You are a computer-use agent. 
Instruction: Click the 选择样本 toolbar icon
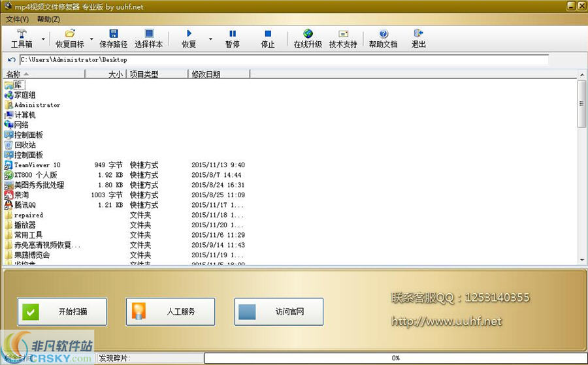click(x=149, y=34)
